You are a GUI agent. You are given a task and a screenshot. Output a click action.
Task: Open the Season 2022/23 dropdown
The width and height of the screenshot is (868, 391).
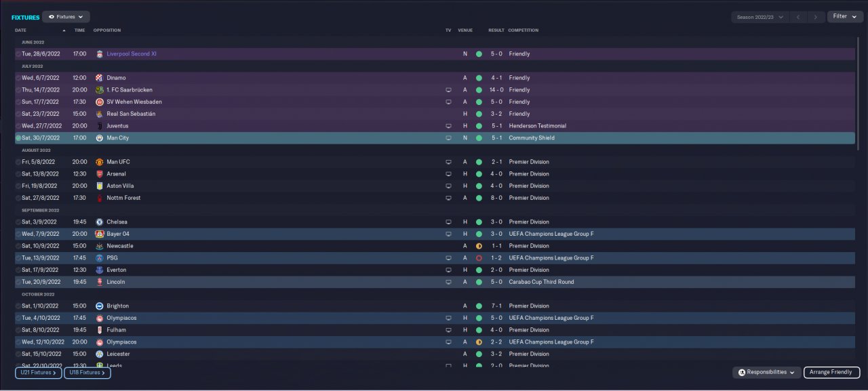760,17
